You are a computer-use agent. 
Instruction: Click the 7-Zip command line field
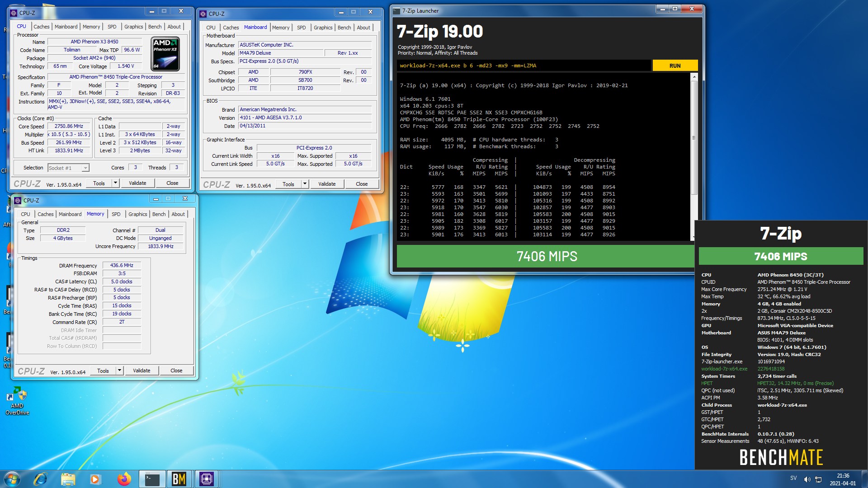tap(524, 66)
